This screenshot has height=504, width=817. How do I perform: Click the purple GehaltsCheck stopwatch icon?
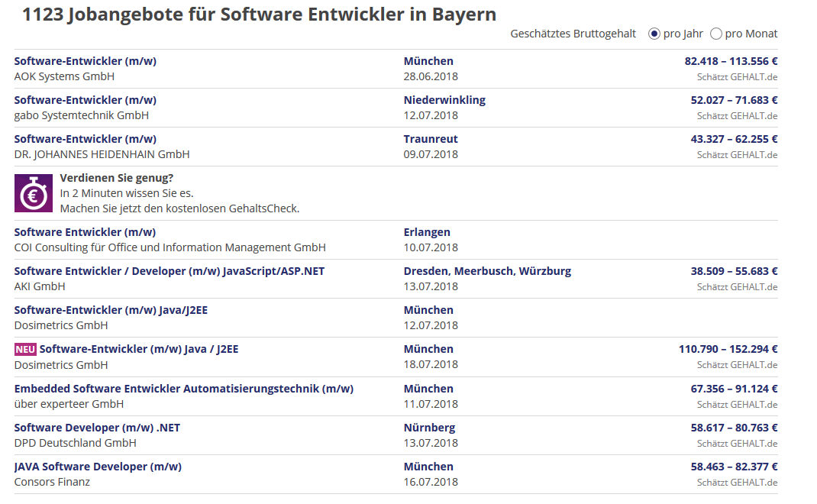coord(34,193)
